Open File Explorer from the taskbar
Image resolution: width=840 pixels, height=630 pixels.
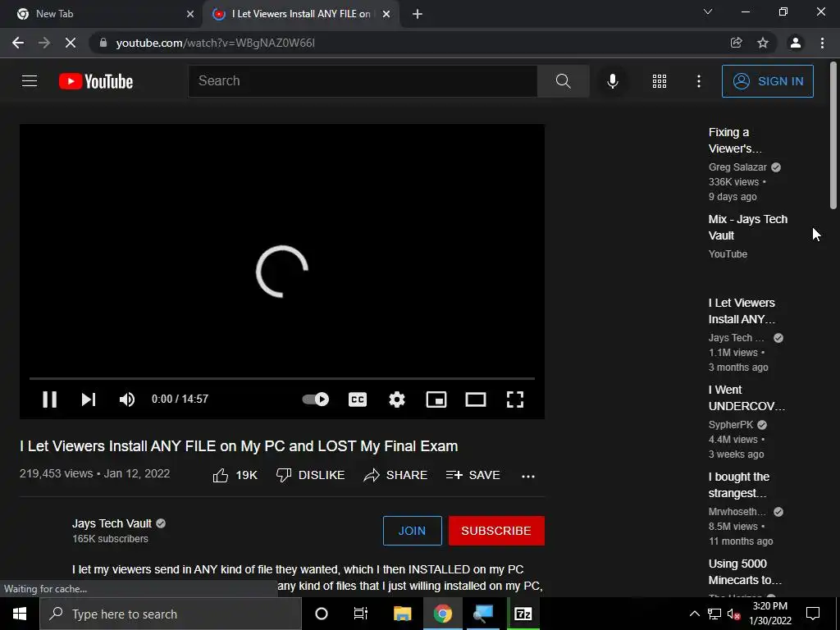(402, 614)
